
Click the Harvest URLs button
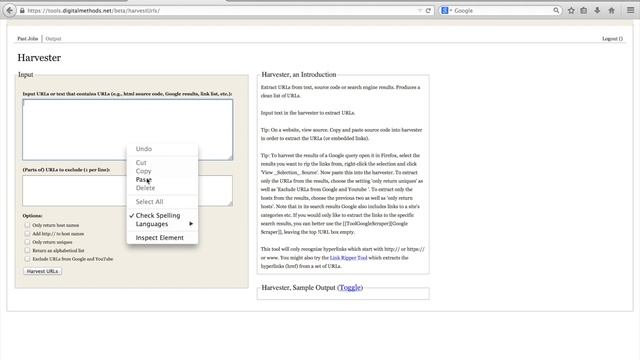42,271
